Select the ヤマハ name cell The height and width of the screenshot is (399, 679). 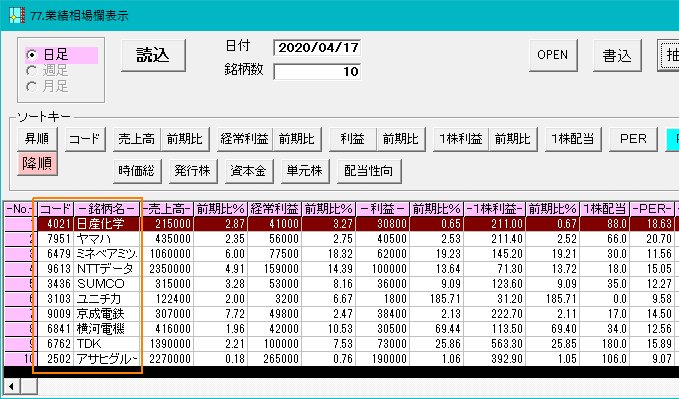click(x=107, y=239)
